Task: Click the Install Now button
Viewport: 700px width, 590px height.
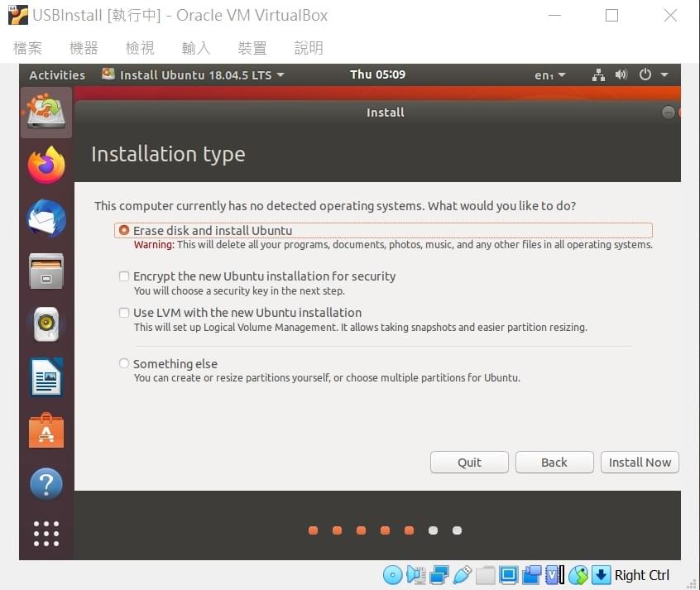Action: click(640, 463)
